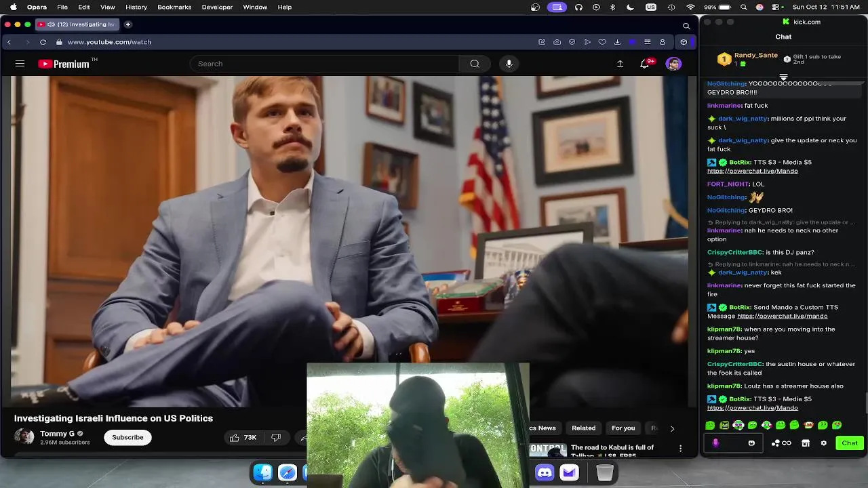Click the purple microphone in Kick chat
This screenshot has width=868, height=488.
[x=715, y=443]
